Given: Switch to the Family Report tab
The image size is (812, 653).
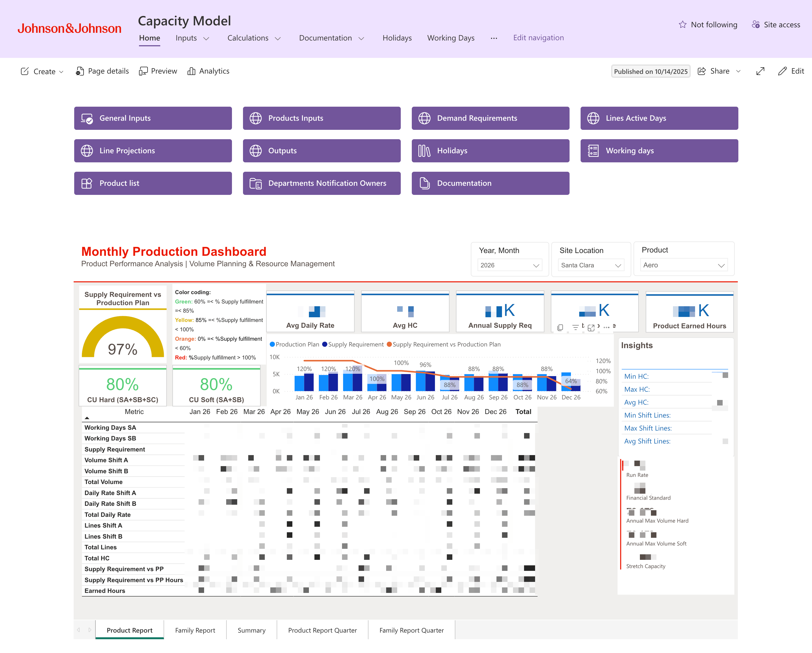Looking at the screenshot, I should tap(195, 630).
